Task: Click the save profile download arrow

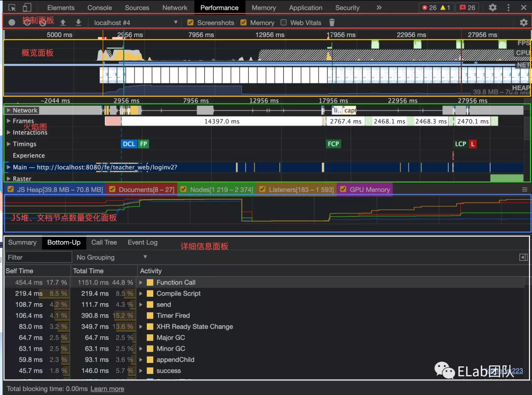Action: coord(78,22)
